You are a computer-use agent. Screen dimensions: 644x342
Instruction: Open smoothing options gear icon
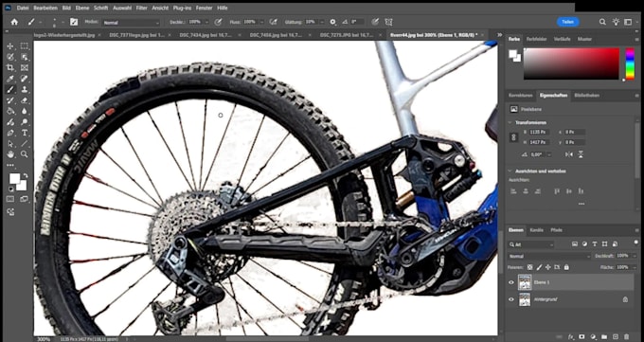tap(332, 22)
